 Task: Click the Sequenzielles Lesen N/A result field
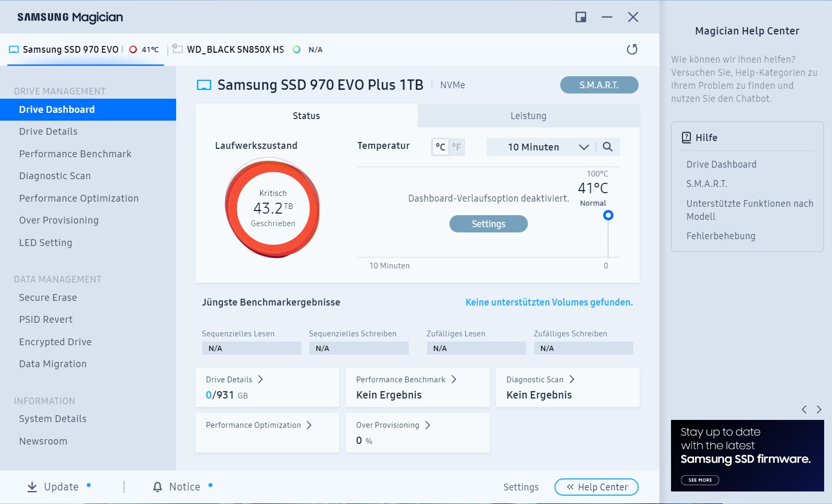tap(252, 348)
